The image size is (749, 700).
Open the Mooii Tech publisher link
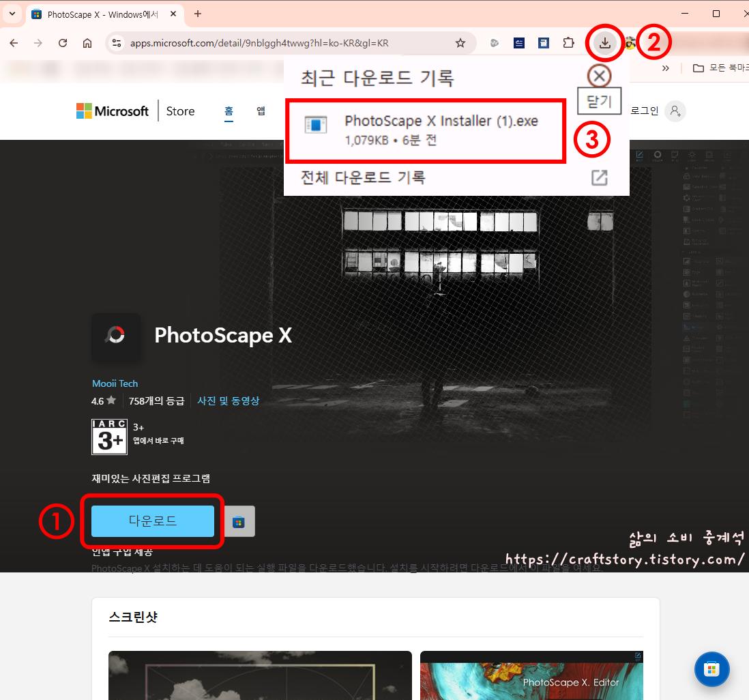(115, 383)
